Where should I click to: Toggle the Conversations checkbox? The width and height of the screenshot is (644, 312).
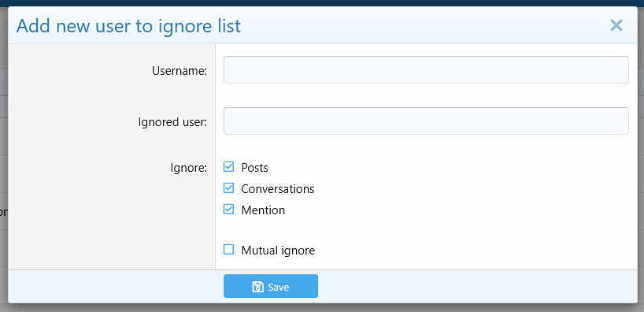[228, 188]
